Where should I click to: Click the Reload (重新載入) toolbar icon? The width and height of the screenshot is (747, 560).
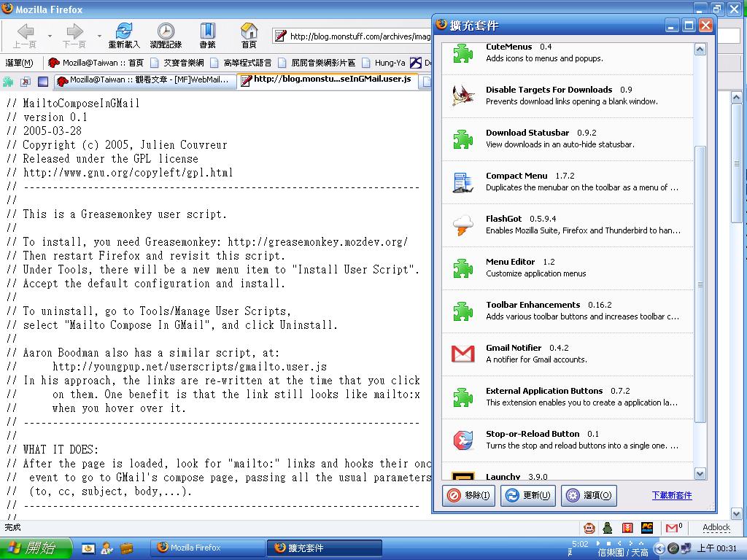[x=124, y=34]
